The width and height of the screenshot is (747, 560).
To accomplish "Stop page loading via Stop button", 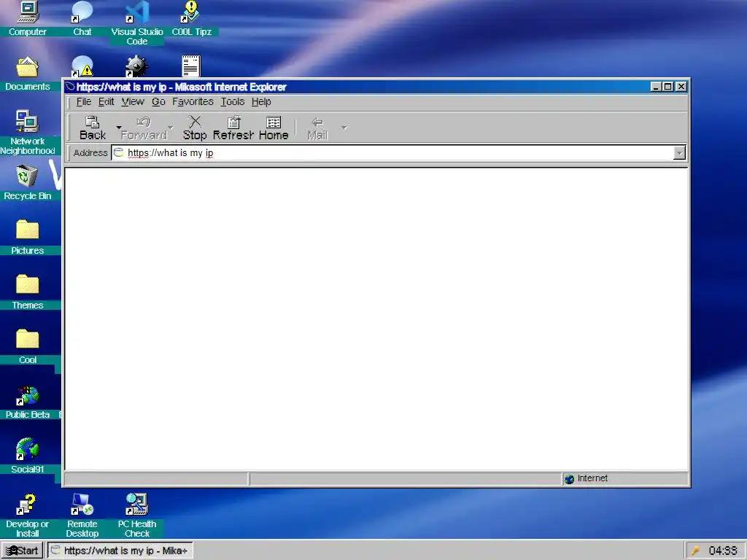I will (194, 128).
